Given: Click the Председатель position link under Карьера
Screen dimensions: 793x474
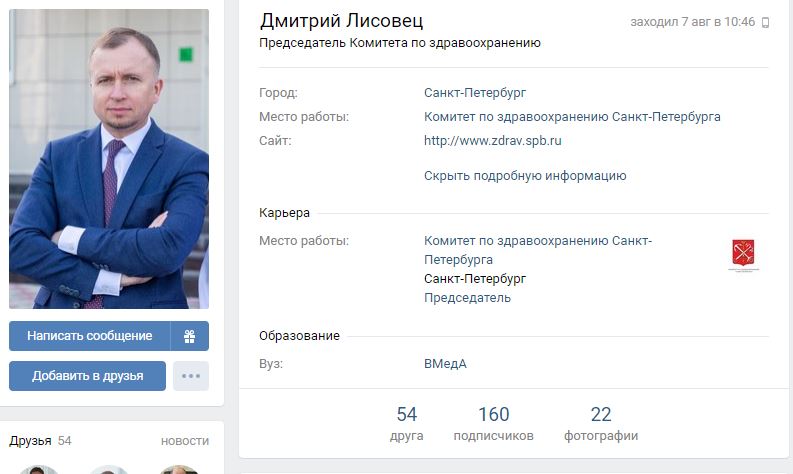Looking at the screenshot, I should click(x=467, y=297).
